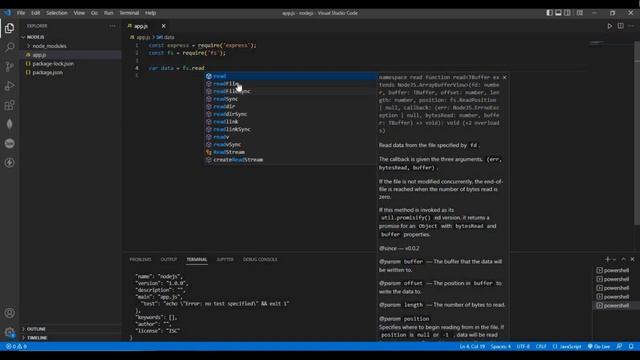This screenshot has width=640, height=360.
Task: Open the Edit menu
Action: point(36,13)
